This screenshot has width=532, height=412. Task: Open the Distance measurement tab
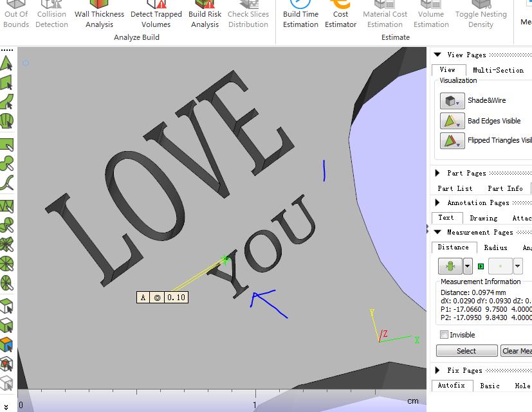pyautogui.click(x=454, y=247)
